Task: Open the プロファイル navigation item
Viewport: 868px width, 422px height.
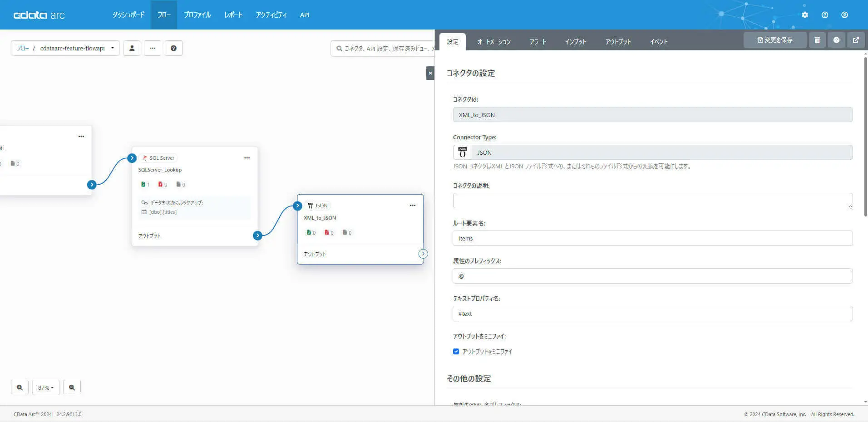Action: (x=197, y=15)
